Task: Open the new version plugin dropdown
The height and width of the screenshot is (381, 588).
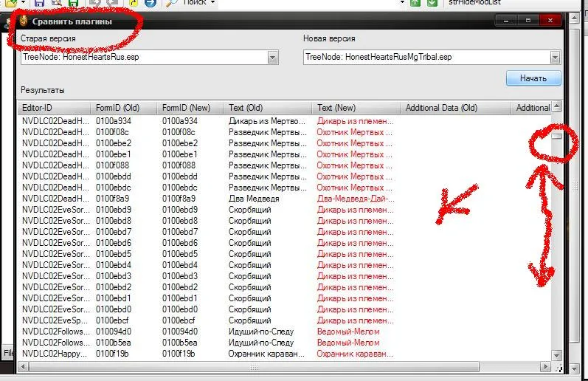Action: pyautogui.click(x=555, y=58)
